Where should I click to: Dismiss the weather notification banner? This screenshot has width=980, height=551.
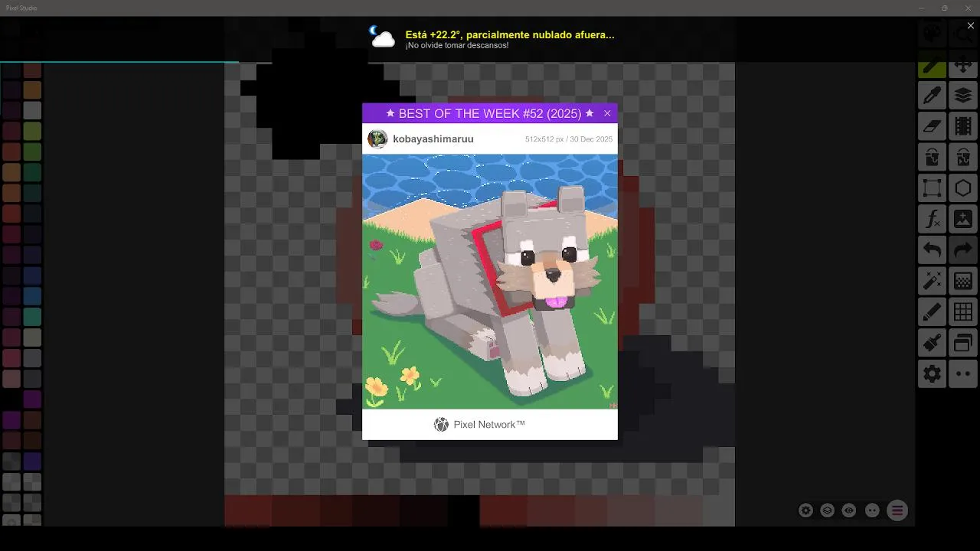coord(971,26)
